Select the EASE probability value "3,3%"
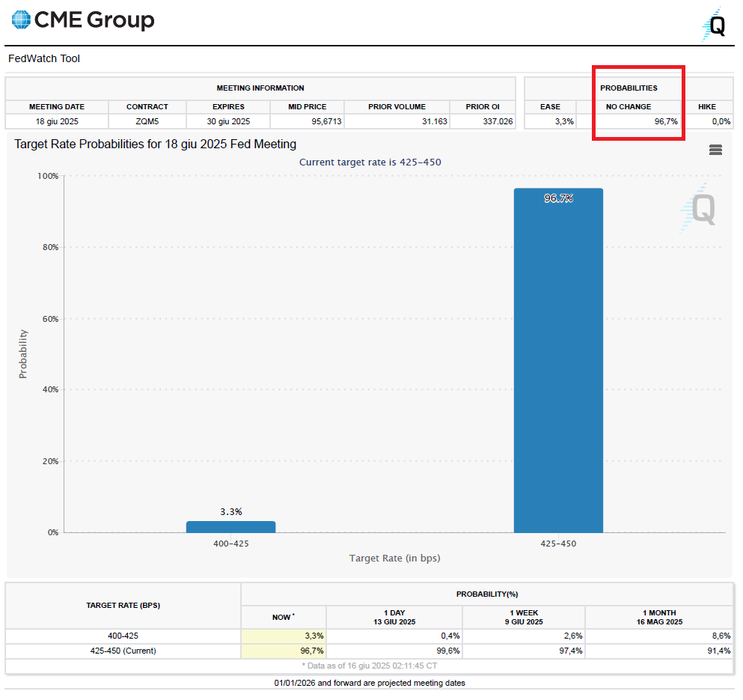The height and width of the screenshot is (700, 743). pyautogui.click(x=564, y=121)
